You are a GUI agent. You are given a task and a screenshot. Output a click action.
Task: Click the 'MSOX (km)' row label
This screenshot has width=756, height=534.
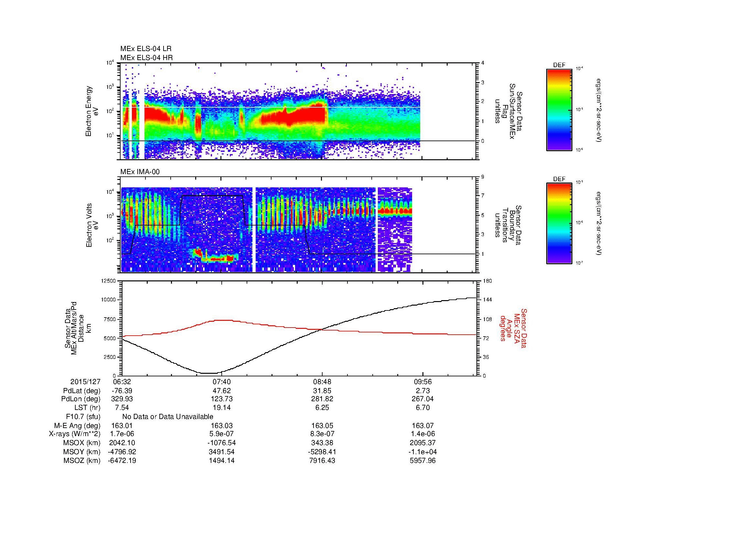82,443
